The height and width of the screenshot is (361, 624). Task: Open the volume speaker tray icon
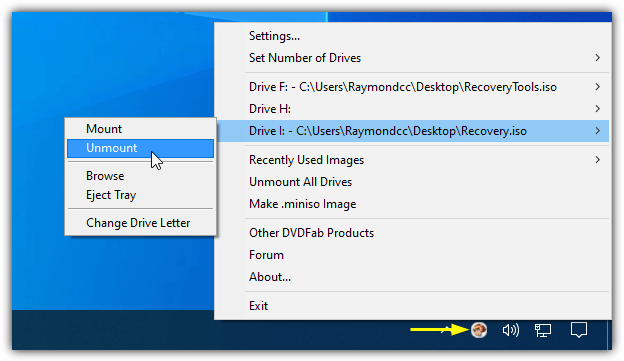click(x=511, y=330)
